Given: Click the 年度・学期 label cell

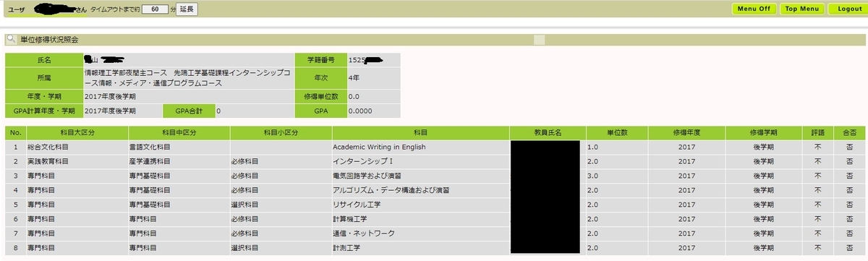Looking at the screenshot, I should 43,96.
